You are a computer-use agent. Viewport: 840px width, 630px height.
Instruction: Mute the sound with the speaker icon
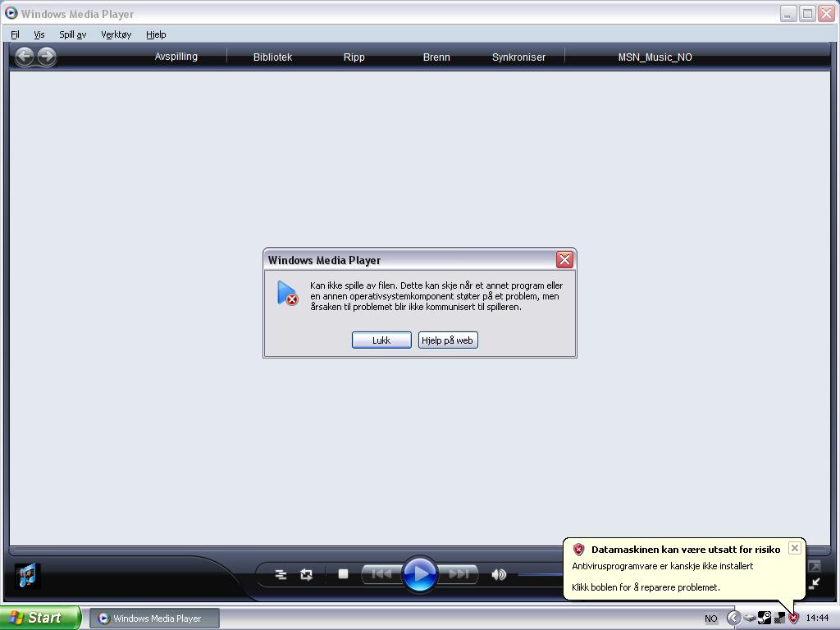point(498,575)
